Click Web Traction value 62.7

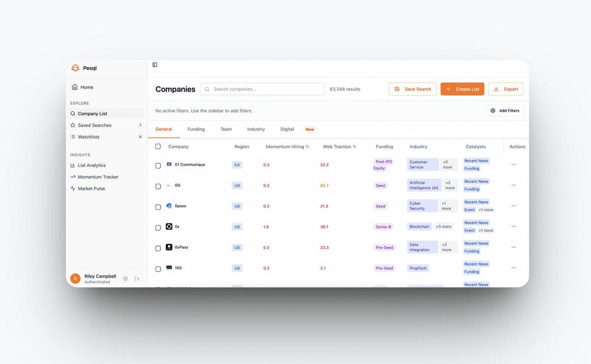click(324, 185)
